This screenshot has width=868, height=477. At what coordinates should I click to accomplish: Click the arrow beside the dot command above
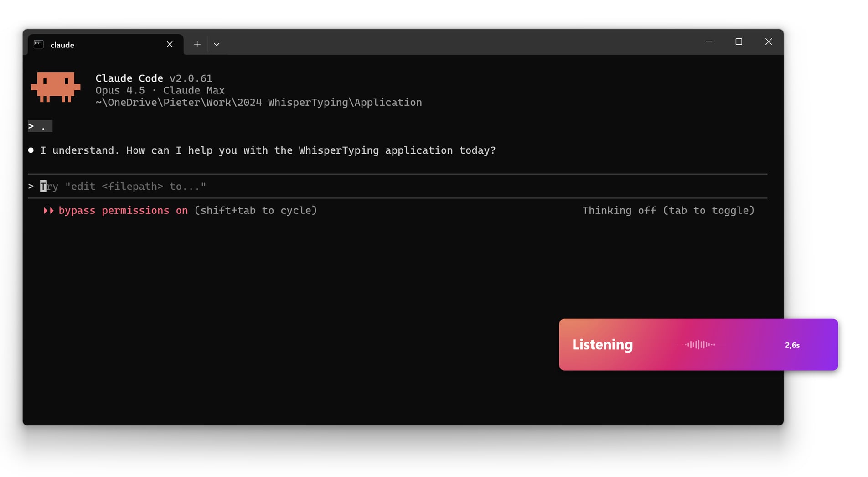point(30,126)
